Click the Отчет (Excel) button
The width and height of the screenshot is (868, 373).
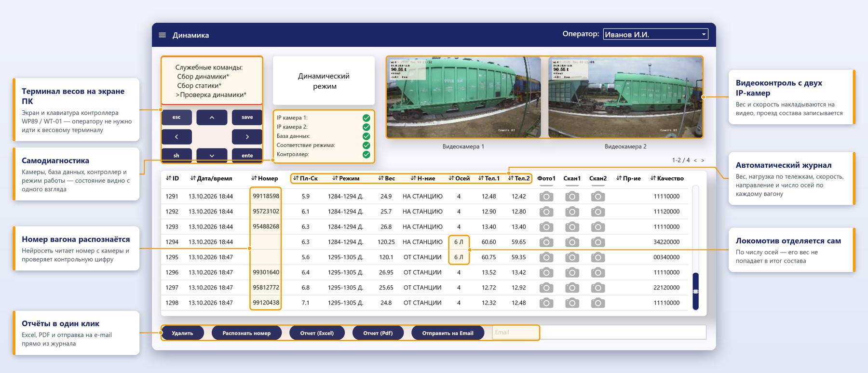coord(317,333)
